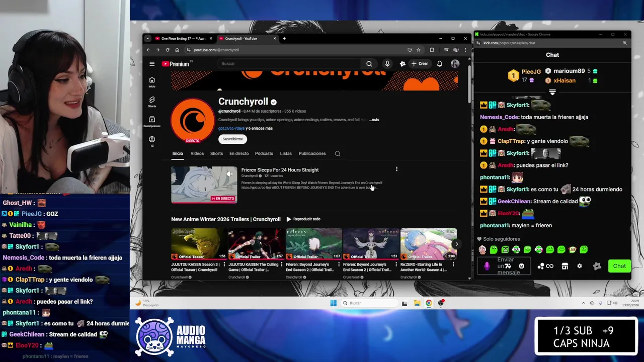This screenshot has height=362, width=644.
Task: Open Suscripciones in YouTube sidebar
Action: tap(152, 122)
